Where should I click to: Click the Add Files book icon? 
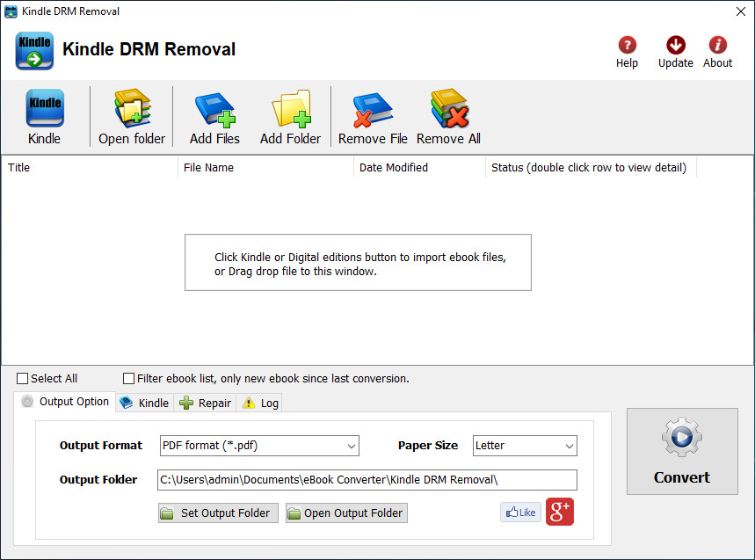[215, 110]
